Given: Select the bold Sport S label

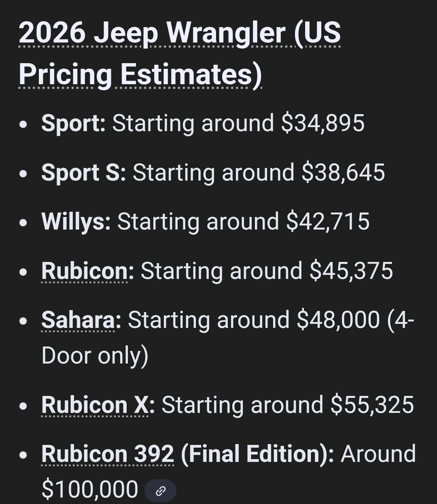Looking at the screenshot, I should (x=83, y=172).
